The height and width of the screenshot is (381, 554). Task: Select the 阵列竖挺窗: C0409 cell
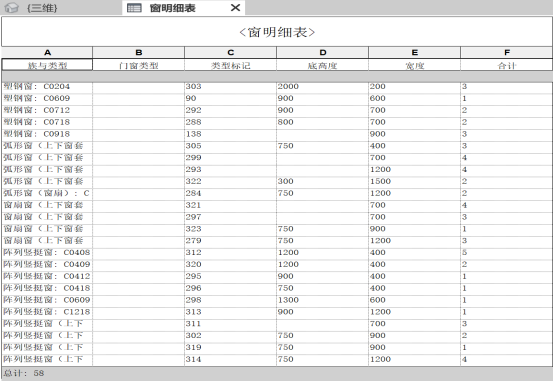point(47,264)
